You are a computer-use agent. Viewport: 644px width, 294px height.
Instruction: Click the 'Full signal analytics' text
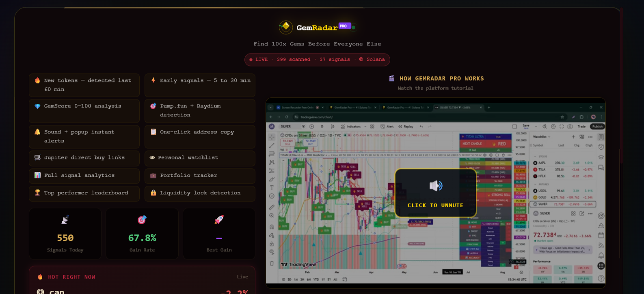(x=80, y=176)
